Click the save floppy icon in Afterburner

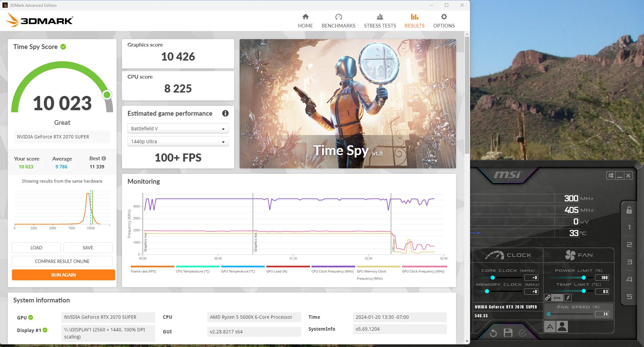pos(508,333)
